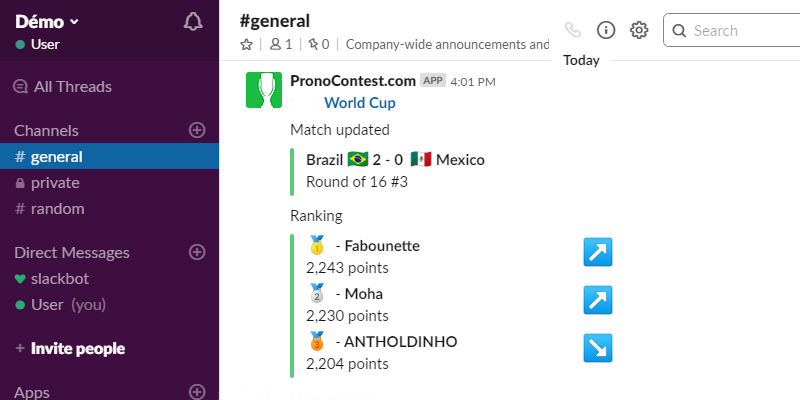The image size is (800, 400).
Task: Open channel settings gear icon
Action: [639, 30]
